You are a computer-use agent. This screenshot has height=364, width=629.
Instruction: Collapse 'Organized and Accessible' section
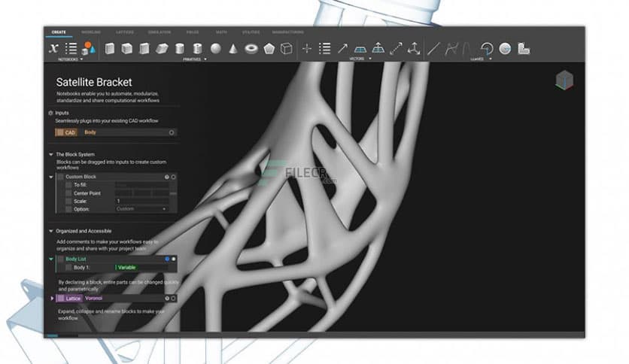click(51, 231)
